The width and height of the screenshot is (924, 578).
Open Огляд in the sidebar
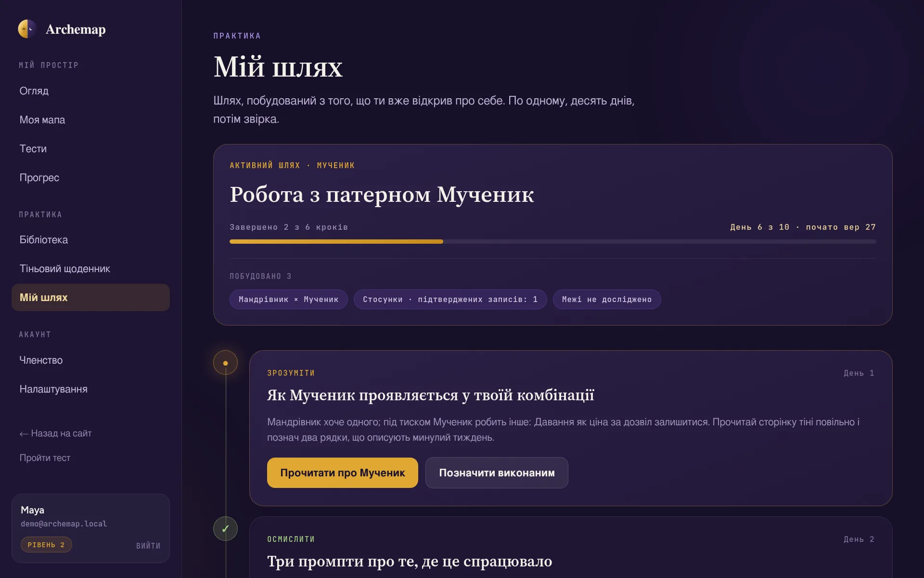pos(90,91)
